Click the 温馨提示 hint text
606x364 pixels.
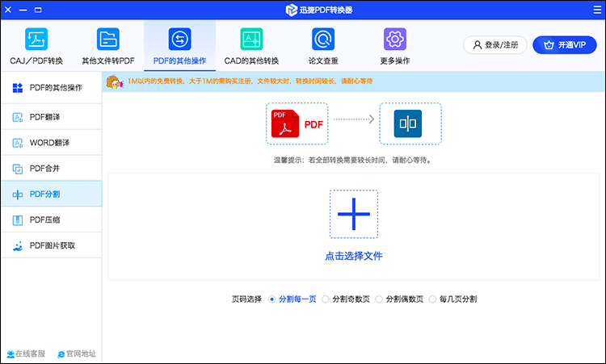click(x=352, y=160)
